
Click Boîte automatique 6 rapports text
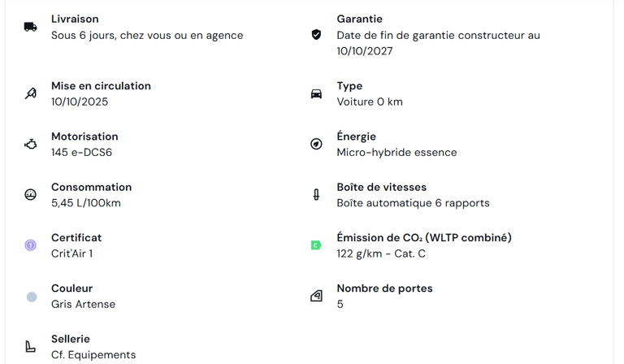point(413,203)
